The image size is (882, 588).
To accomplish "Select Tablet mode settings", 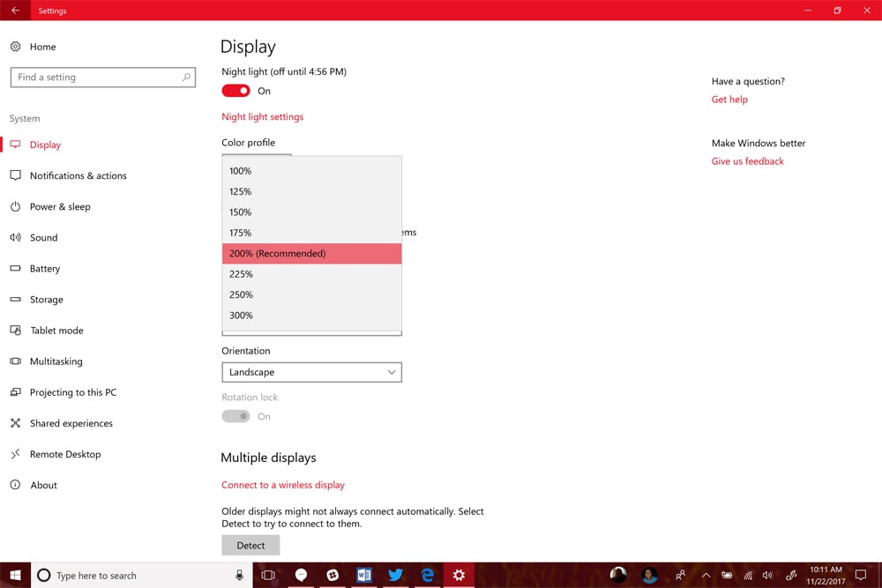I will tap(56, 330).
